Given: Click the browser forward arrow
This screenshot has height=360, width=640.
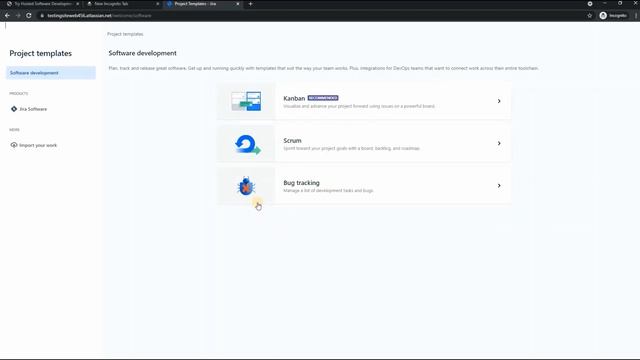Looking at the screenshot, I should (18, 16).
